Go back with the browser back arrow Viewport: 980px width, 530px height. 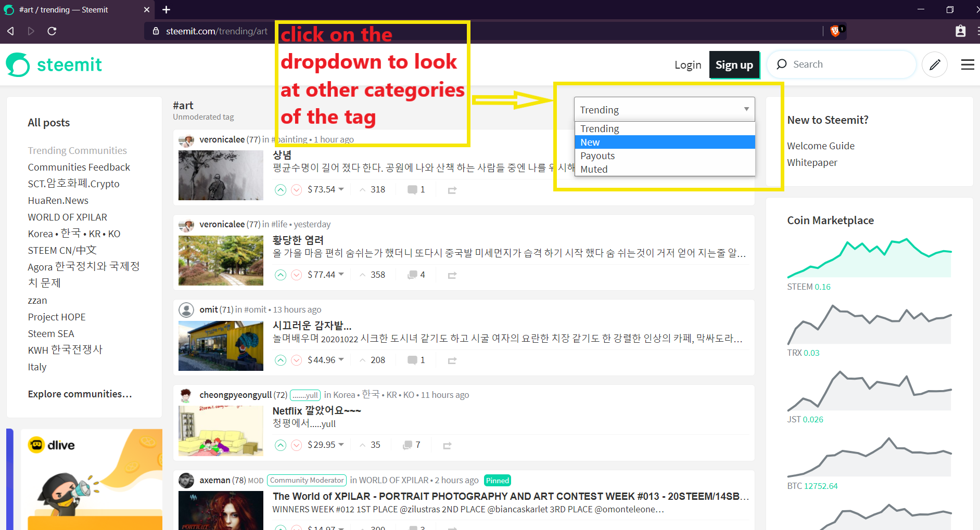(x=10, y=31)
